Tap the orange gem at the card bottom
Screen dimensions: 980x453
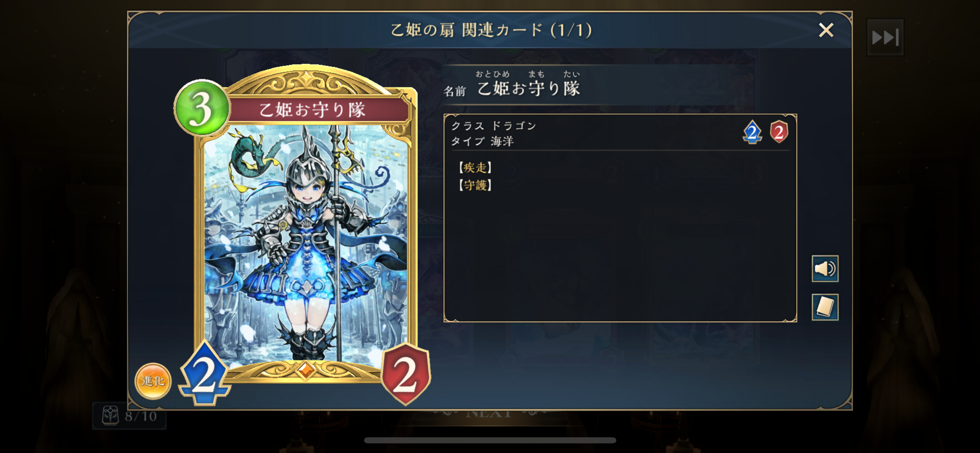(306, 370)
